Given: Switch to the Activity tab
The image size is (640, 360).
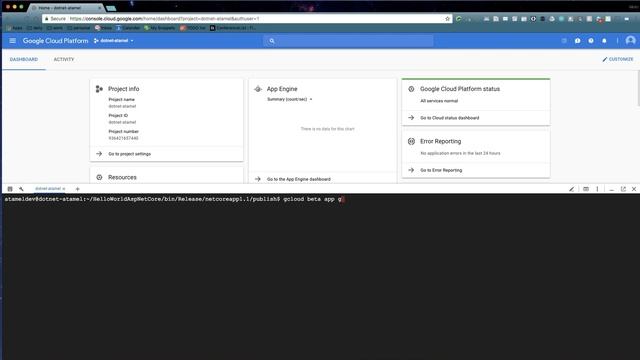Looking at the screenshot, I should point(64,60).
